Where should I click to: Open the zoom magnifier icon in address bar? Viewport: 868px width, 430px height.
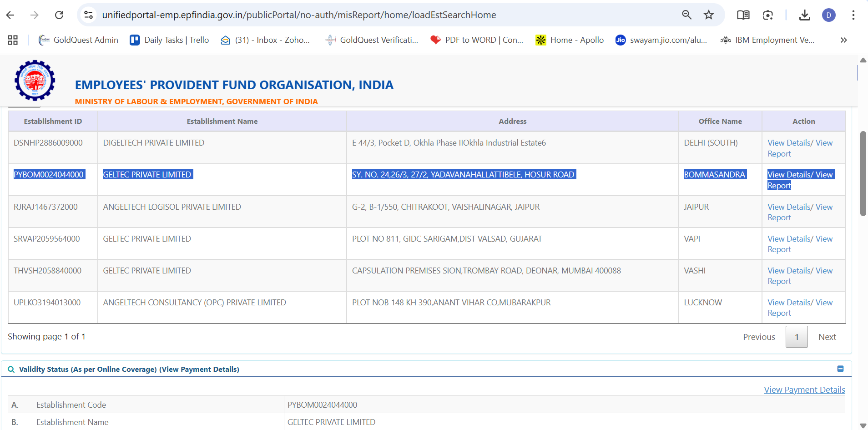[x=686, y=15]
